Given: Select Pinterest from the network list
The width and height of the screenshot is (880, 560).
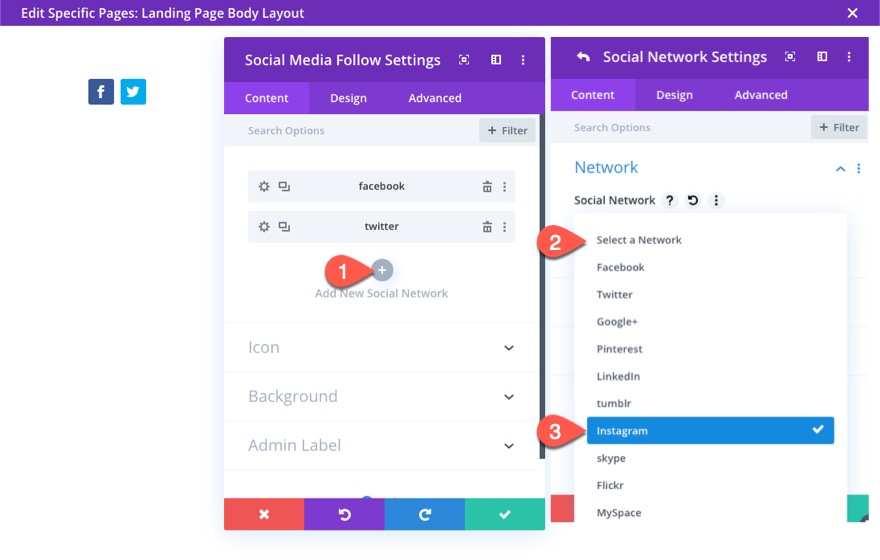Looking at the screenshot, I should (619, 349).
